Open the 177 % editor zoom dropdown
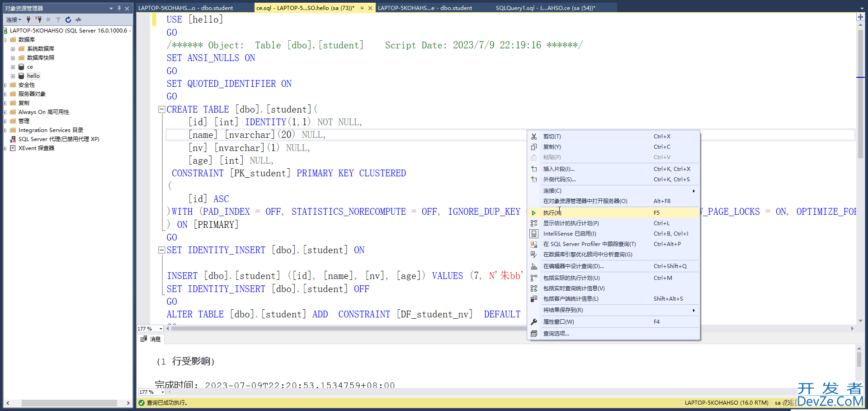 point(161,329)
